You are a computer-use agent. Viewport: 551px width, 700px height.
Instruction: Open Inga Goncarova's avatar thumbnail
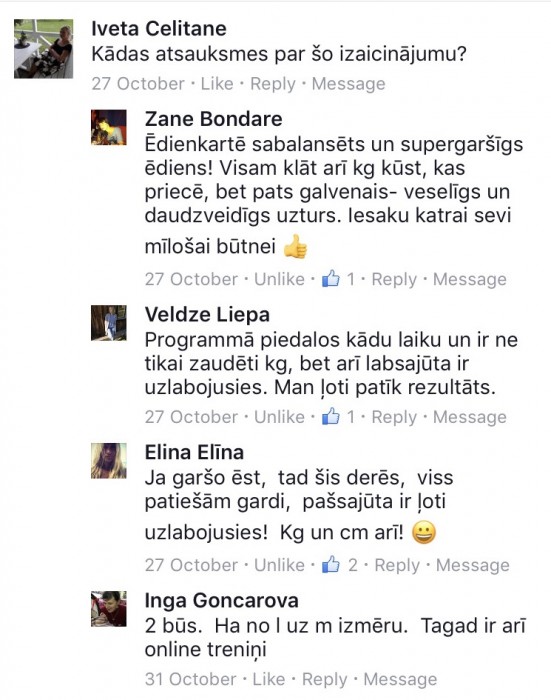point(109,609)
